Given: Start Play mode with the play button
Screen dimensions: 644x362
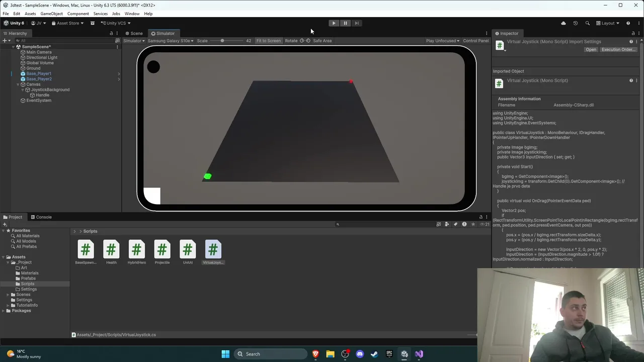Looking at the screenshot, I should (334, 23).
